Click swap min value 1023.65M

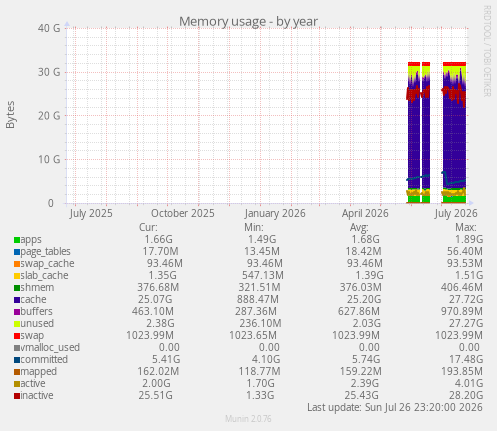pos(253,336)
